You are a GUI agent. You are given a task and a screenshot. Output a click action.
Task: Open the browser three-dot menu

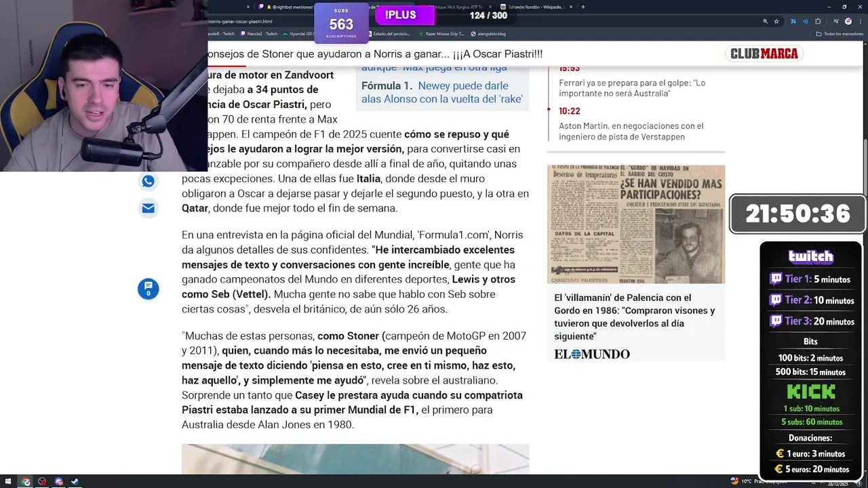tap(860, 21)
